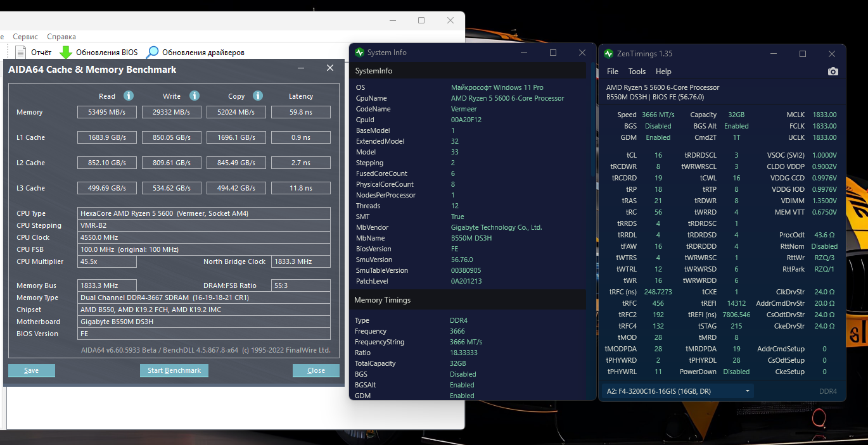Click the Memory Write value 29332 MB/s
The width and height of the screenshot is (868, 445).
tap(172, 112)
